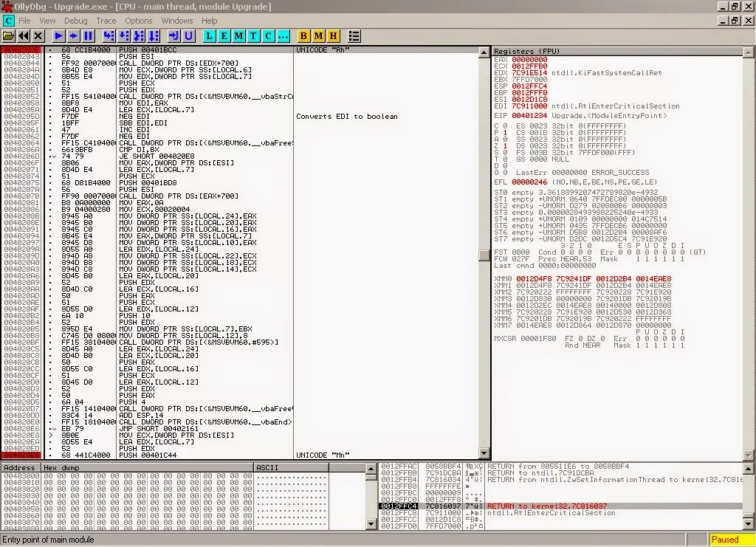Click the Step over icon
756x547 pixels.
pyautogui.click(x=124, y=36)
